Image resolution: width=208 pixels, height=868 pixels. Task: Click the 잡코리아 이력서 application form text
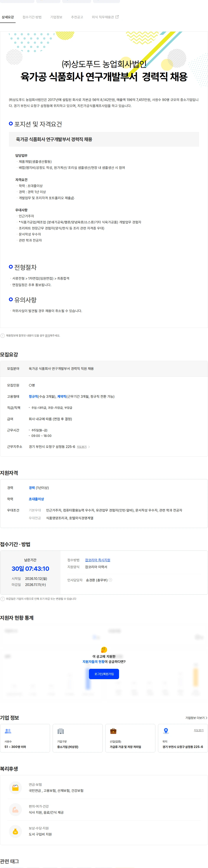pyautogui.click(x=96, y=567)
